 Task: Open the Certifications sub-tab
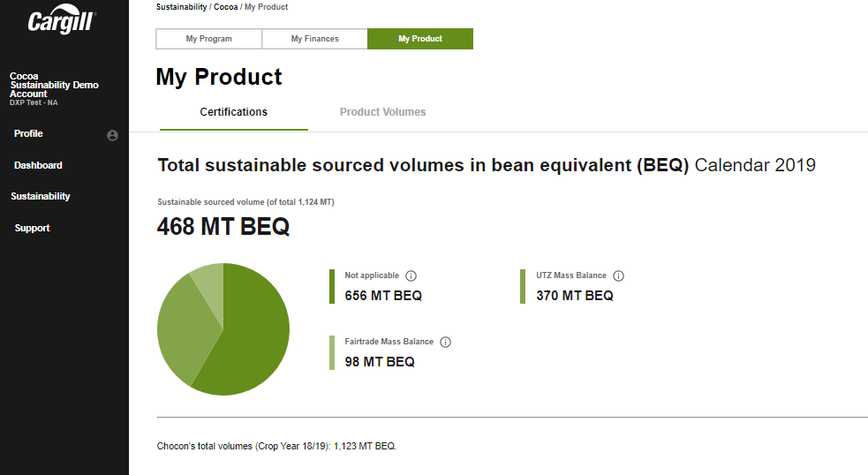233,112
